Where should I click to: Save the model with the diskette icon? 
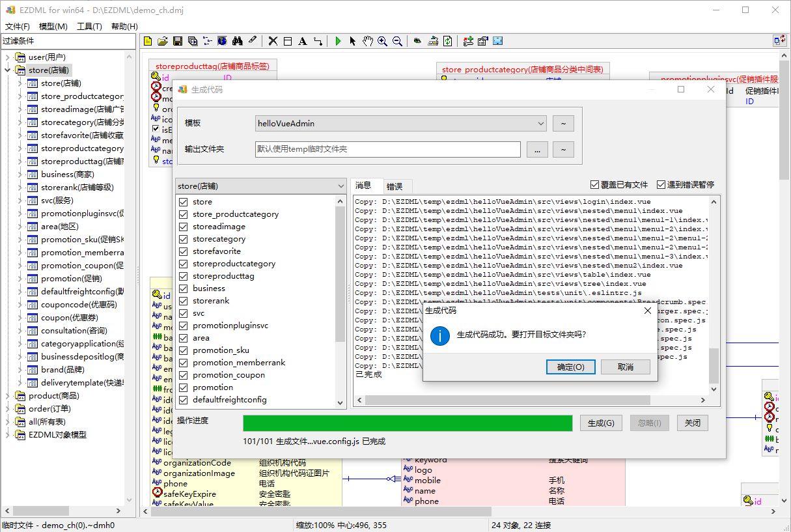coord(178,40)
